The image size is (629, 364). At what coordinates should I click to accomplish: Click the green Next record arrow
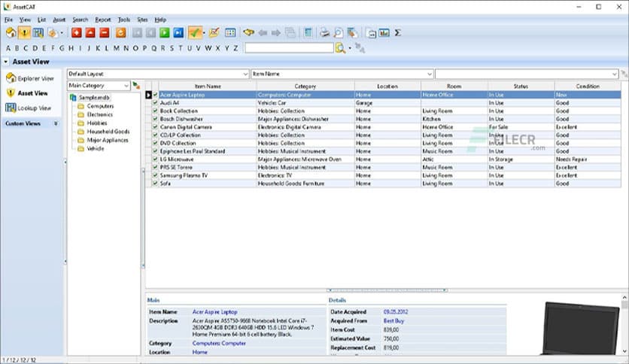coord(164,33)
